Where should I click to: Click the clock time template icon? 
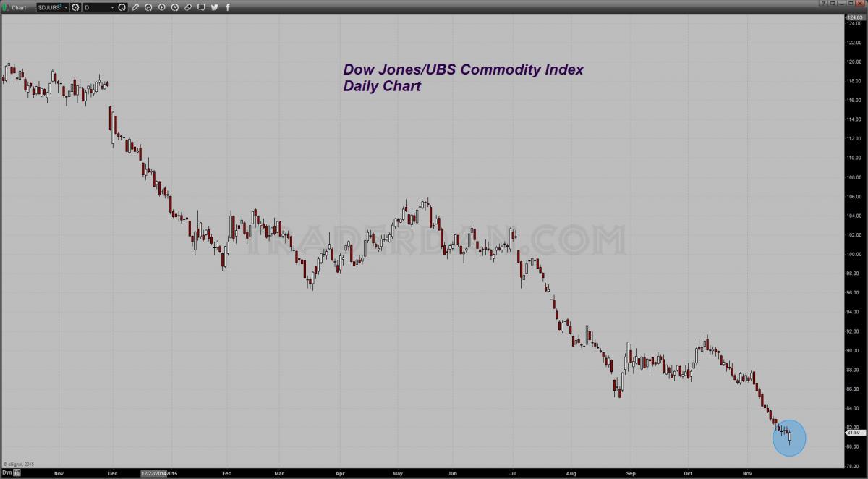click(122, 7)
